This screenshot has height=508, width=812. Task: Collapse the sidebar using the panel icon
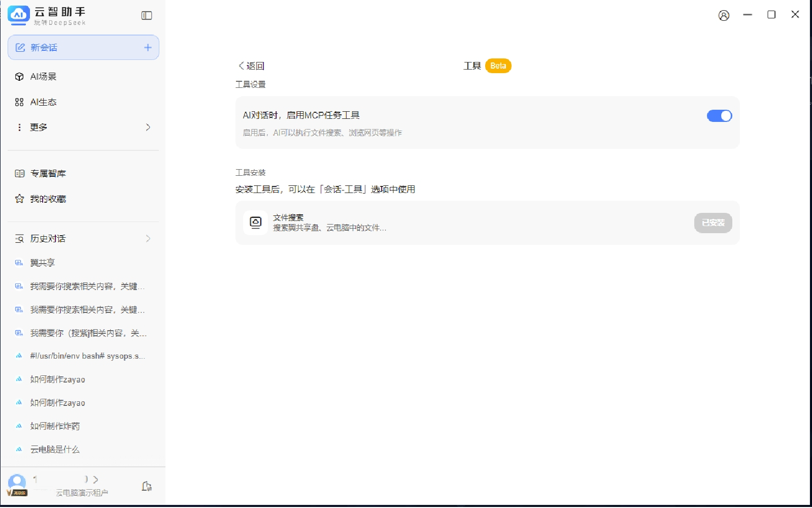click(x=147, y=16)
